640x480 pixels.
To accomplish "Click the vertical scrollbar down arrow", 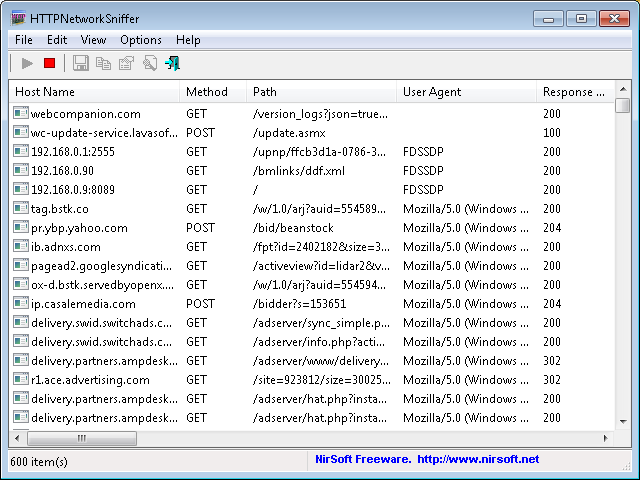I will pos(623,422).
